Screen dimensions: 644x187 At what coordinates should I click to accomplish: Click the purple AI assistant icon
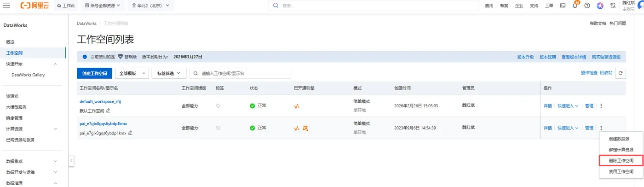pyautogui.click(x=600, y=6)
